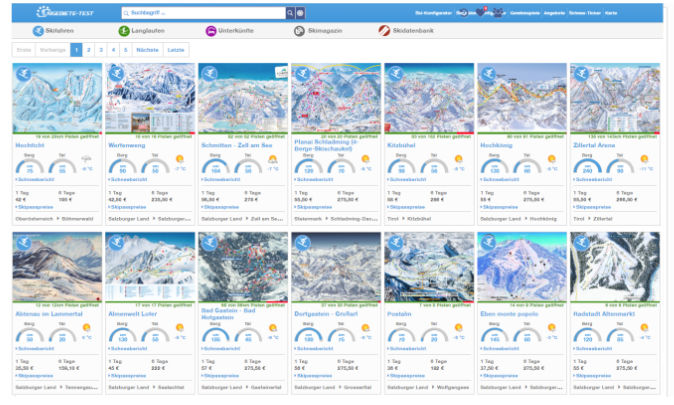Click skier badge on Hochkönig map
This screenshot has width=674, height=405.
tap(488, 74)
